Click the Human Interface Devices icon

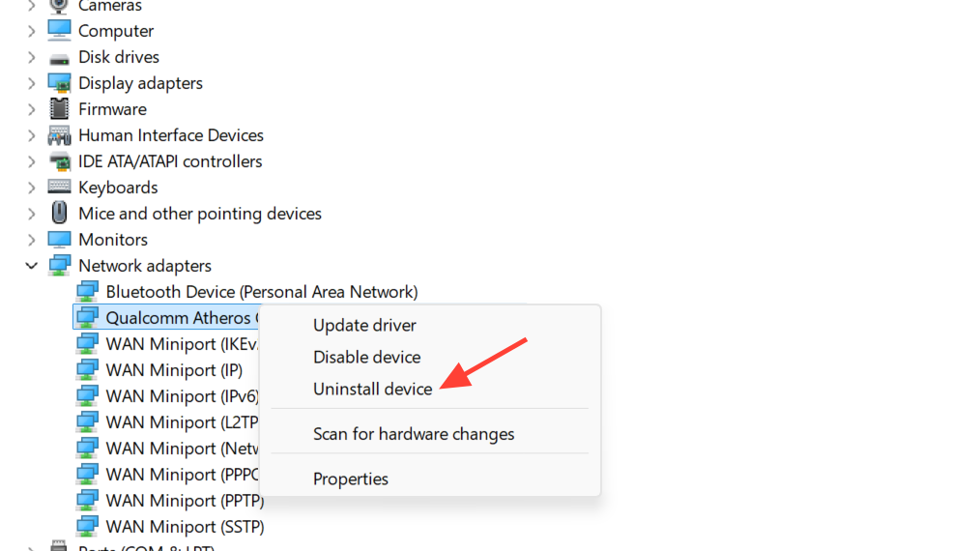click(x=60, y=135)
